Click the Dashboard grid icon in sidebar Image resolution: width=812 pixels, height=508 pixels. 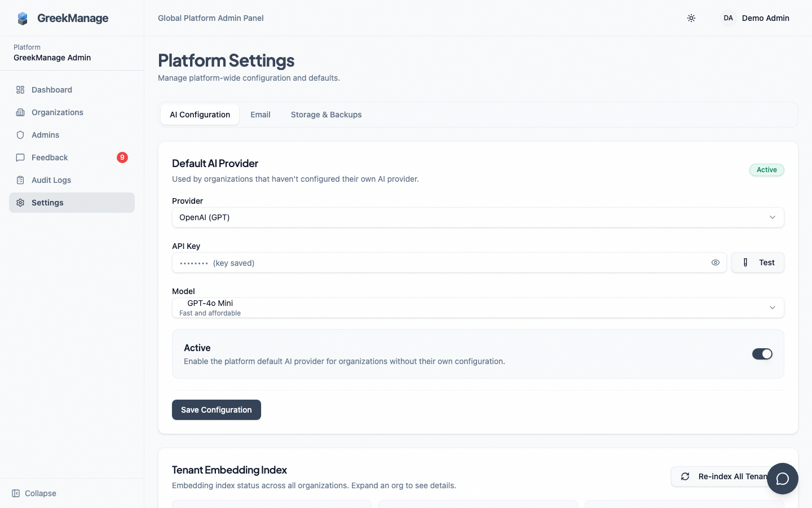coord(20,90)
